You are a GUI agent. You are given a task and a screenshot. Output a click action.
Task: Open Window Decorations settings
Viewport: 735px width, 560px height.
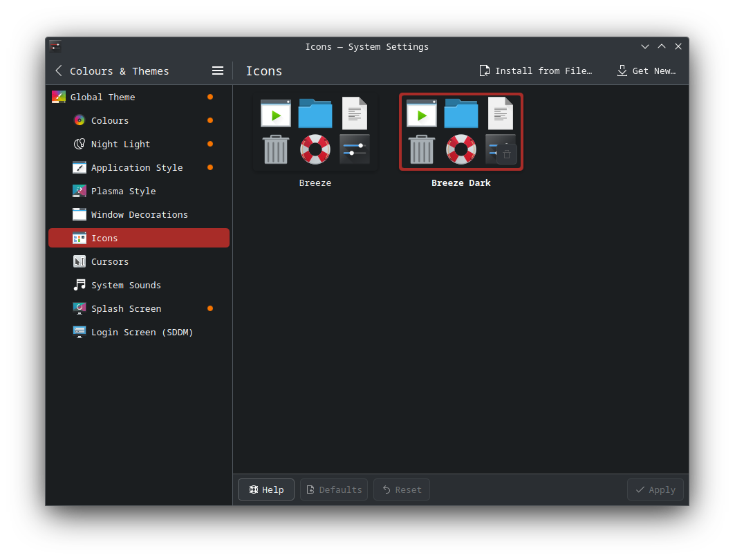(x=139, y=214)
